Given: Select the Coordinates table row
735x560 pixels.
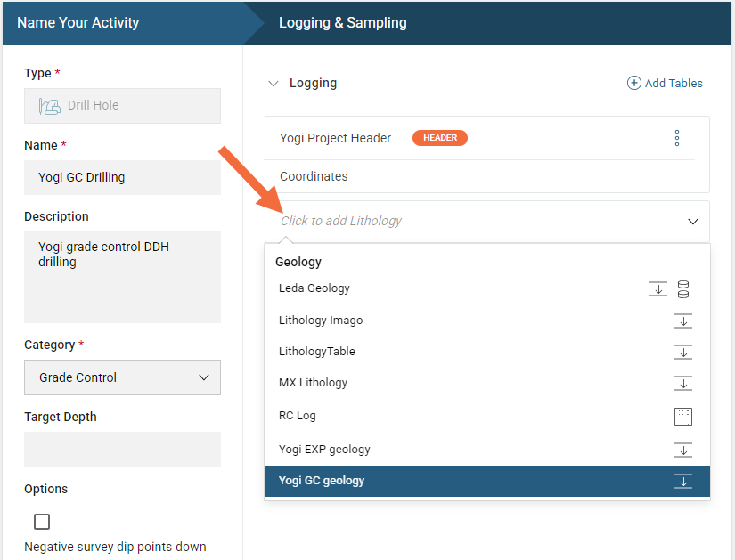Looking at the screenshot, I should [x=314, y=176].
